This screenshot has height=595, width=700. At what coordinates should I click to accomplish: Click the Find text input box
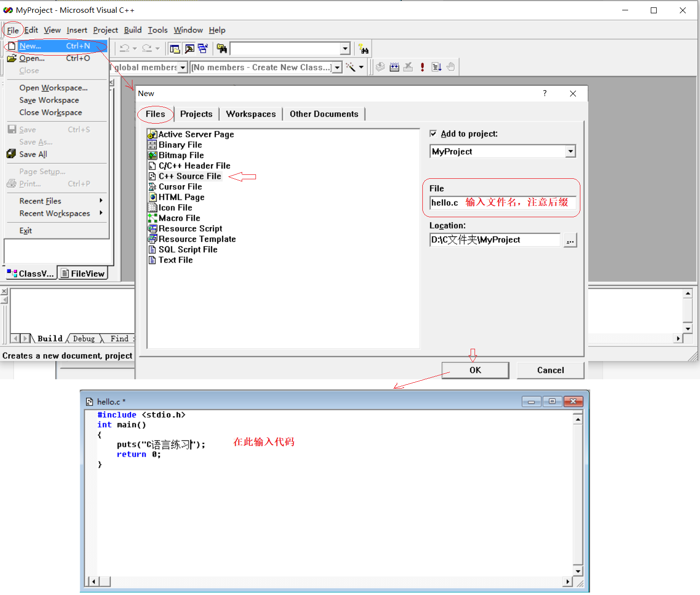(x=286, y=48)
